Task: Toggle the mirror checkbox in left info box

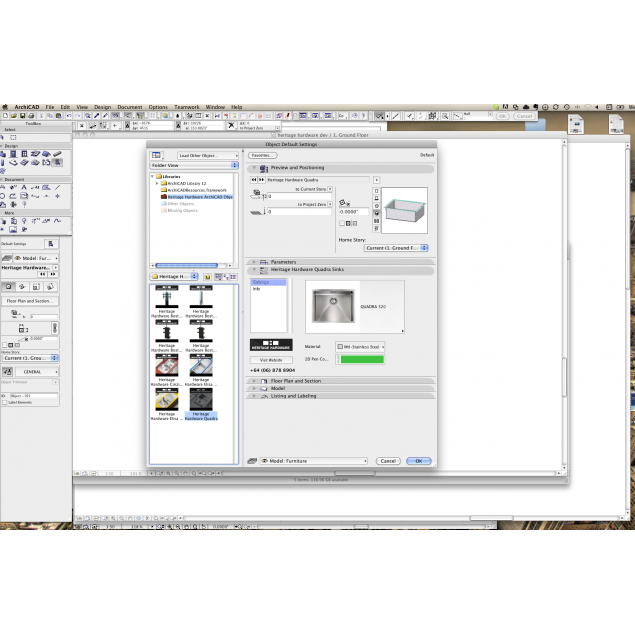Action: (4, 345)
